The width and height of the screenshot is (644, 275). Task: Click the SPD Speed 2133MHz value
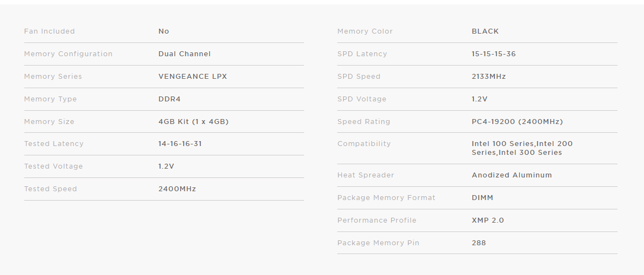[489, 77]
